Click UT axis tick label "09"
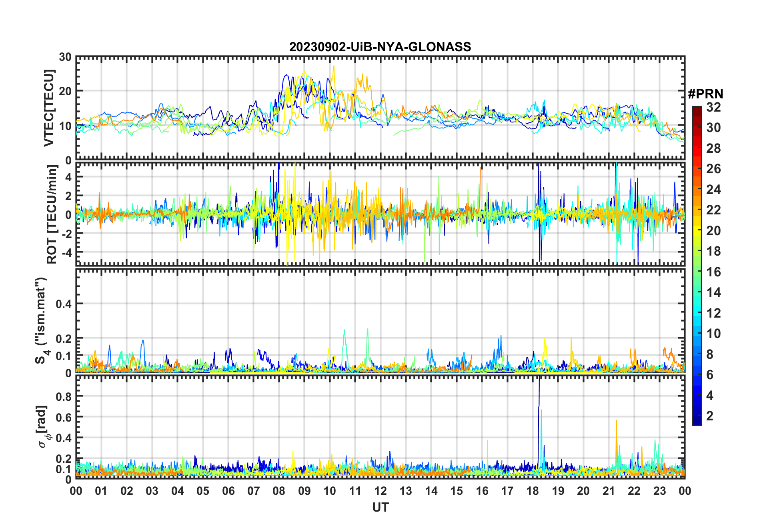Viewport: 761px width, 532px height. point(304,491)
